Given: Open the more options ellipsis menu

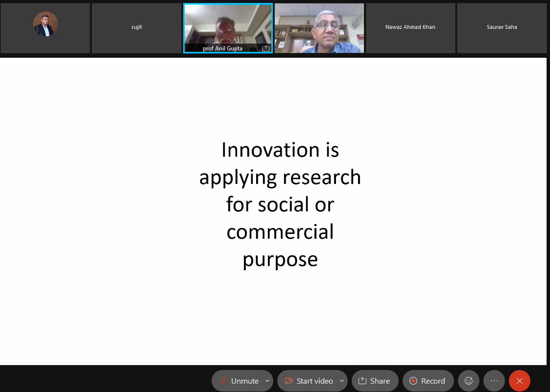Looking at the screenshot, I should 494,381.
